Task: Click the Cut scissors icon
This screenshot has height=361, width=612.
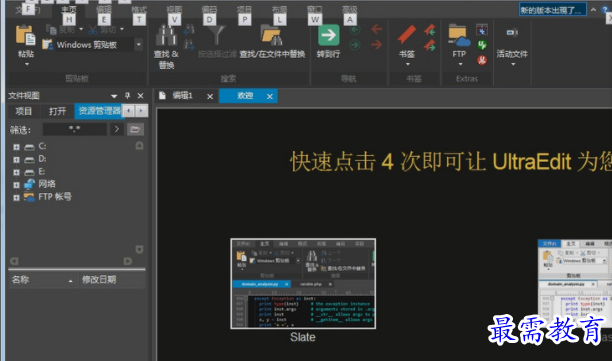Action: click(93, 29)
